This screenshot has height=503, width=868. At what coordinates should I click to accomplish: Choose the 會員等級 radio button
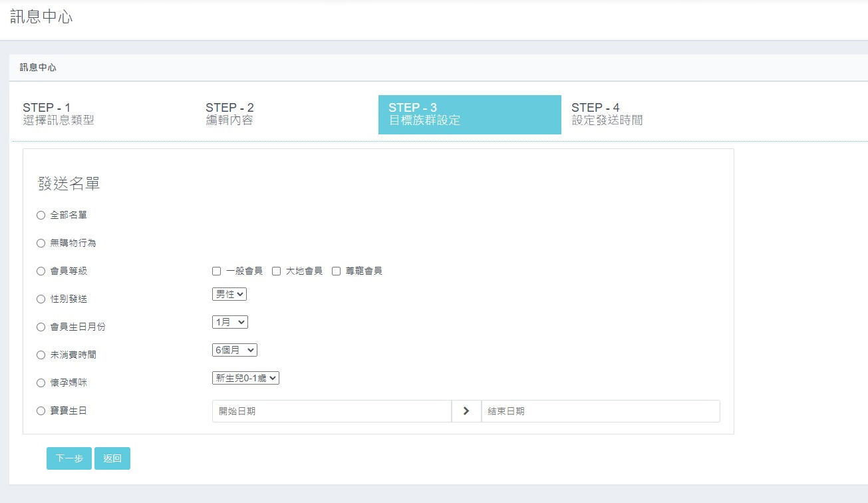pos(41,271)
